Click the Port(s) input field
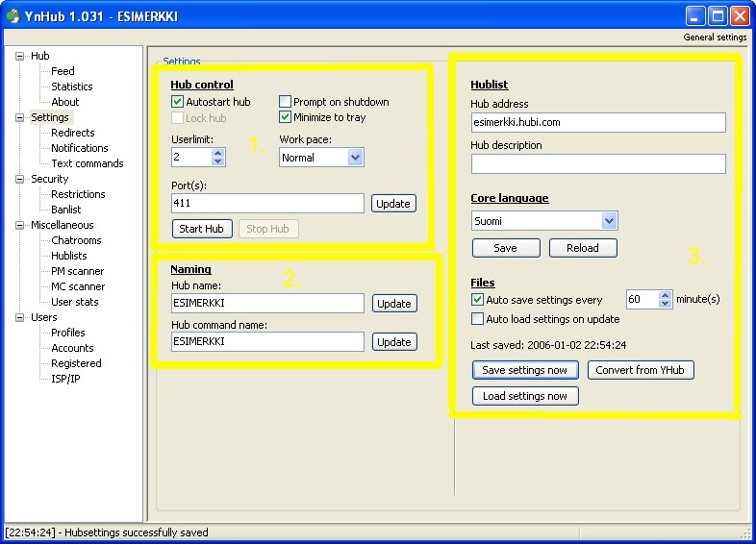Screen dimensions: 756x544 [x=267, y=204]
